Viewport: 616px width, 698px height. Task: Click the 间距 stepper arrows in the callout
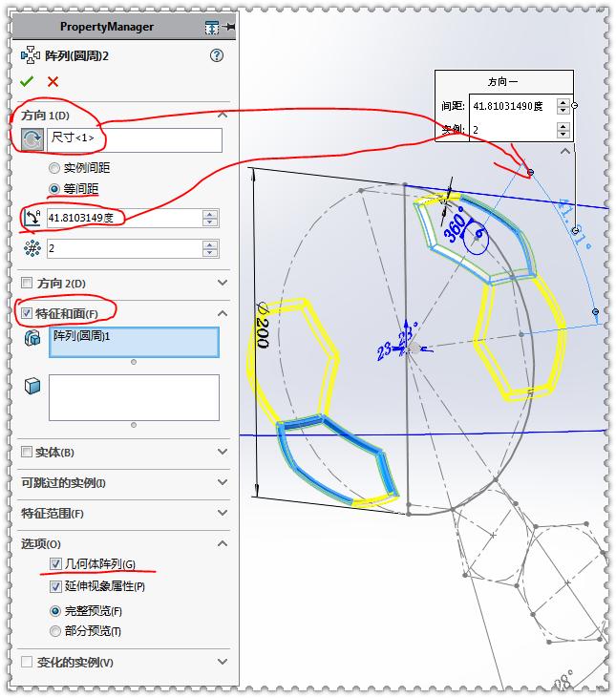[563, 106]
